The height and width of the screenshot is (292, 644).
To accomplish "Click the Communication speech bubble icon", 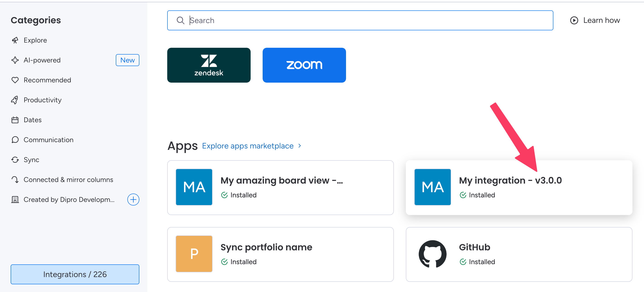I will (x=15, y=140).
